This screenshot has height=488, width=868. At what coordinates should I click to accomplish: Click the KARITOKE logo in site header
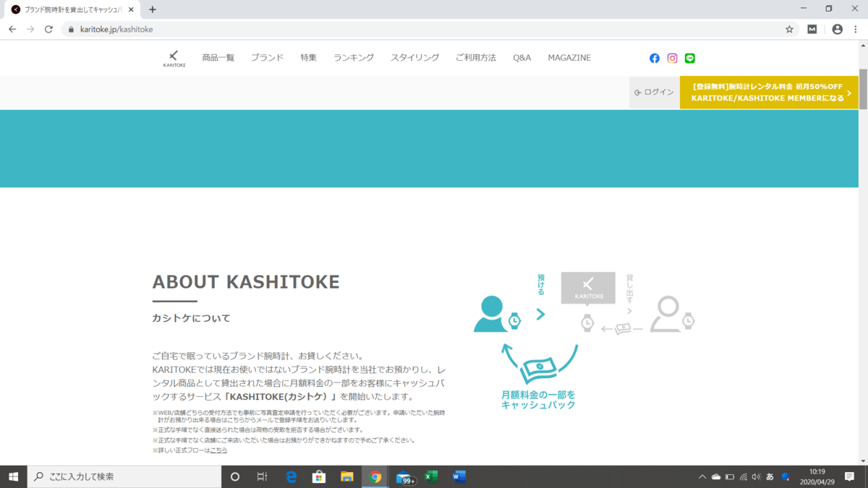point(174,59)
